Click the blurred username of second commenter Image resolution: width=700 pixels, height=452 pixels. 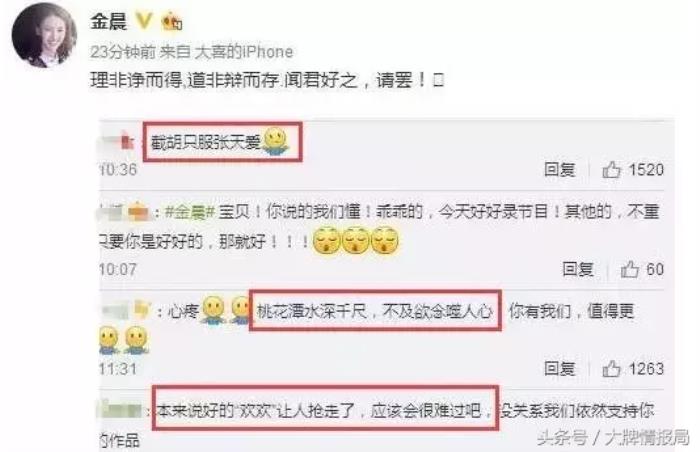125,212
